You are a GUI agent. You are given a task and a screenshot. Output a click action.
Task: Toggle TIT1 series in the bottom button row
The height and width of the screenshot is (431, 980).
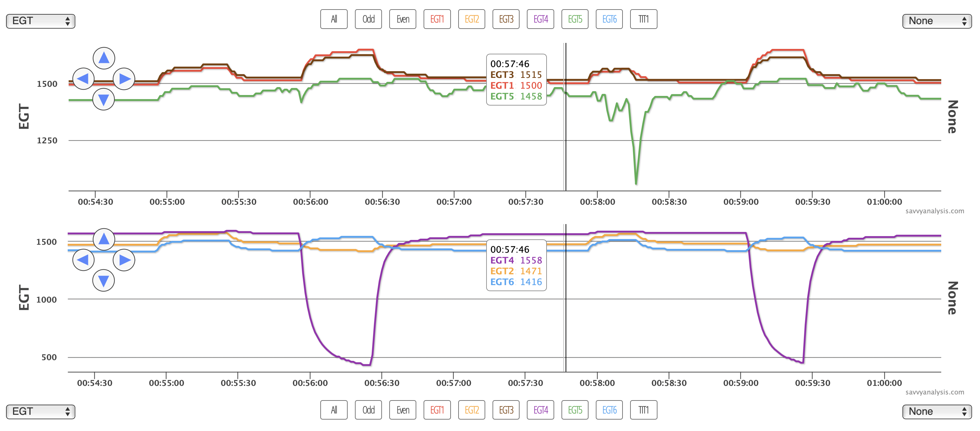pyautogui.click(x=644, y=410)
